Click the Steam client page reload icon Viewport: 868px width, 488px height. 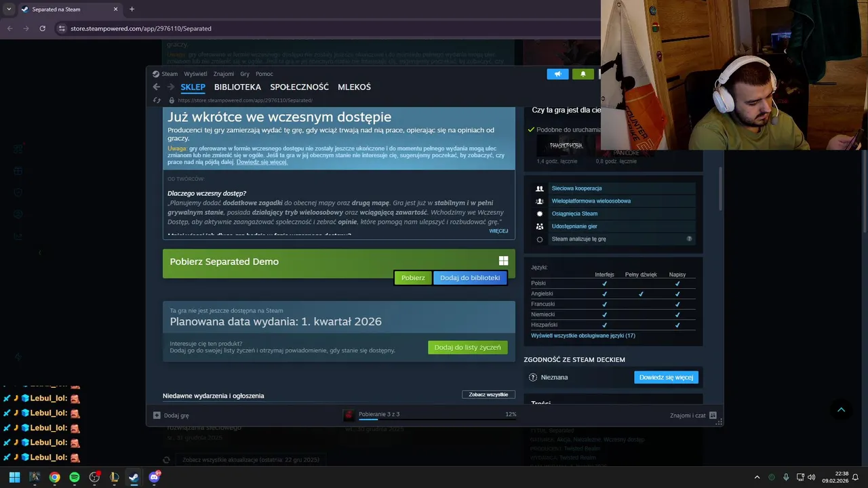pos(157,100)
